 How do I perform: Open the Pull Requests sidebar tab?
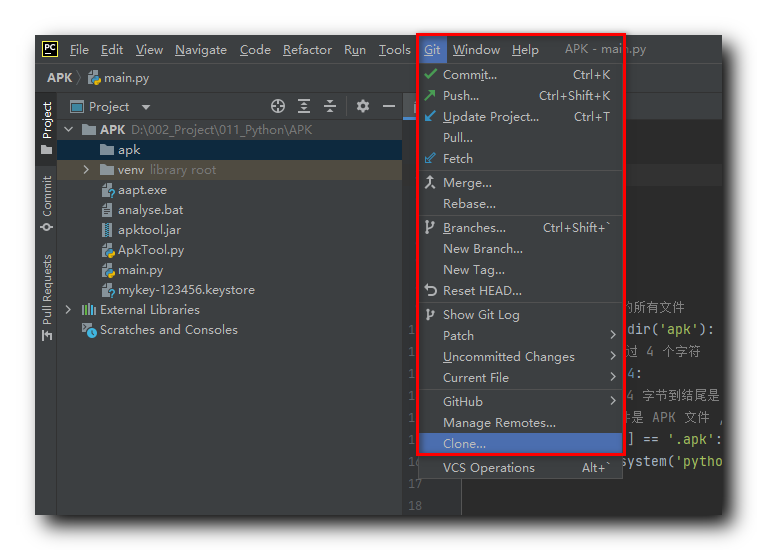pyautogui.click(x=47, y=297)
